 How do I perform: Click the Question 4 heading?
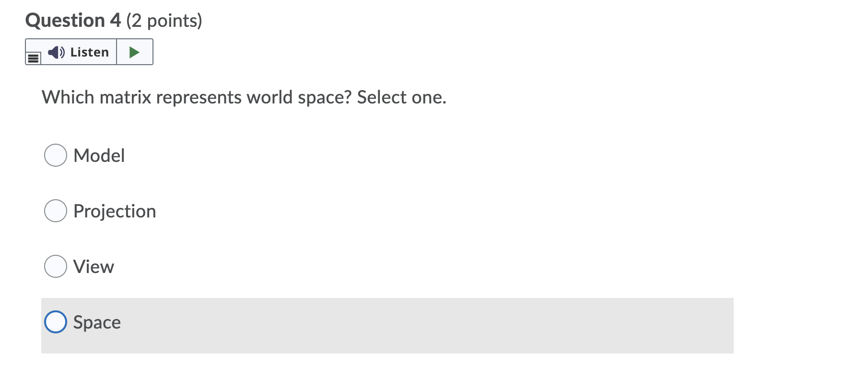pos(73,20)
